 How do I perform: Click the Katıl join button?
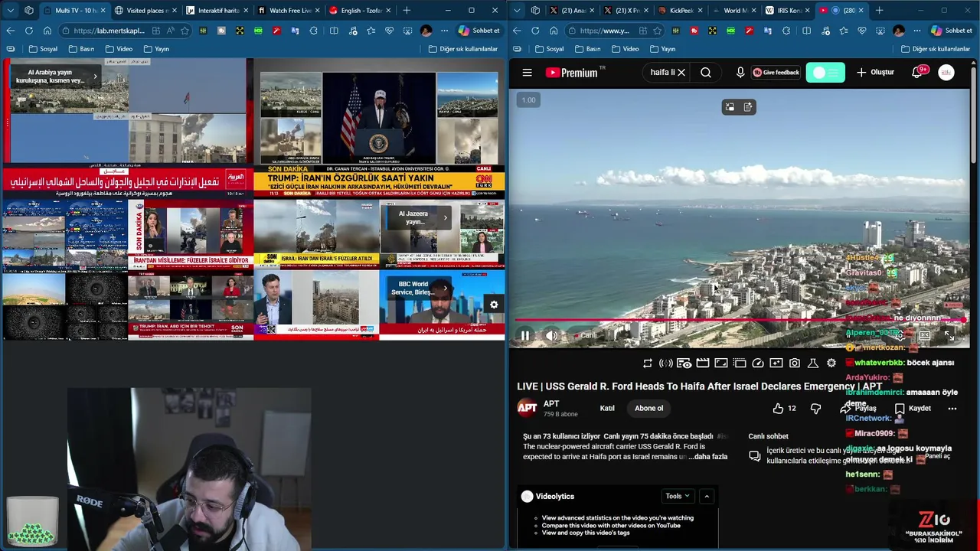[607, 409]
